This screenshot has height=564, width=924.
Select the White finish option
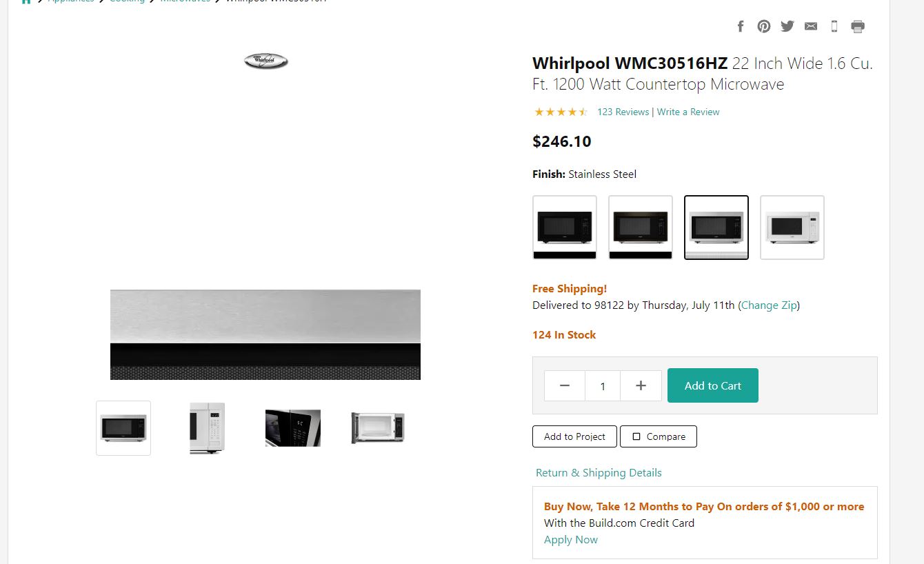point(792,228)
